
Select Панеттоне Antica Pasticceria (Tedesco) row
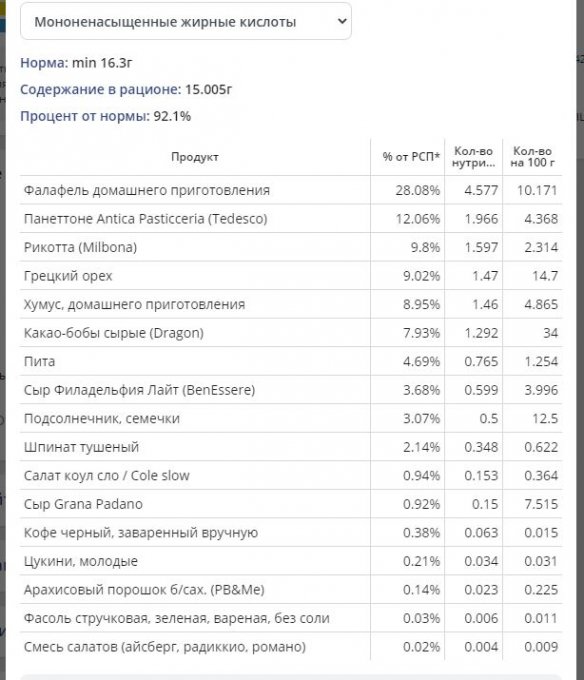[291, 219]
